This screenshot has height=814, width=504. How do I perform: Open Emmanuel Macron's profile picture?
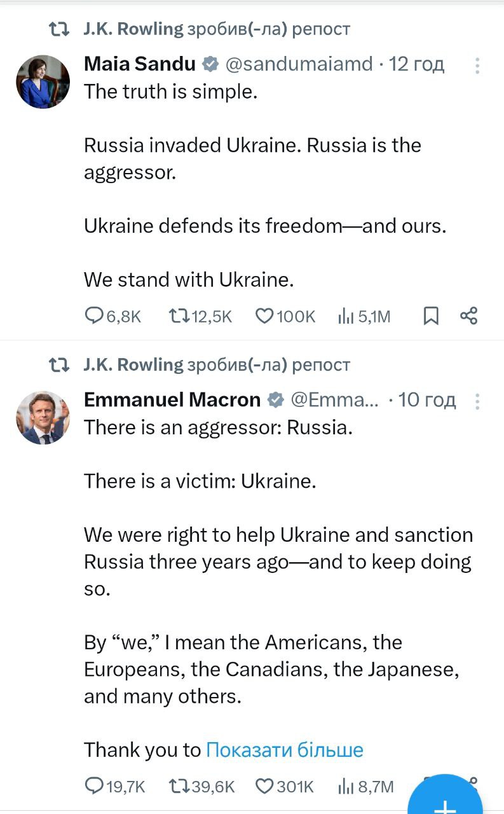(x=43, y=417)
